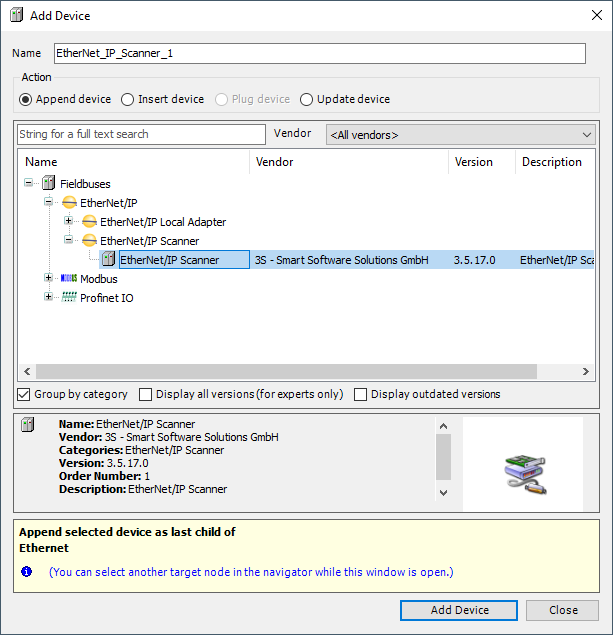Enable Display outdated versions checkbox
The height and width of the screenshot is (635, 613).
tap(361, 394)
